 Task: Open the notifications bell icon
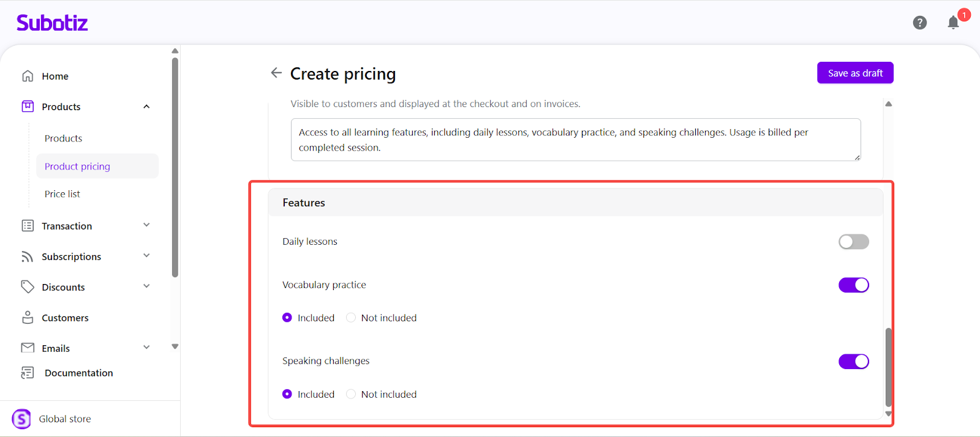953,23
